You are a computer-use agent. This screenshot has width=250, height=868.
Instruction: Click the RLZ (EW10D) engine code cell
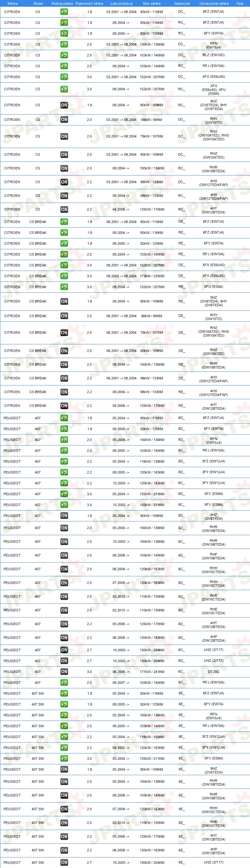(x=214, y=55)
